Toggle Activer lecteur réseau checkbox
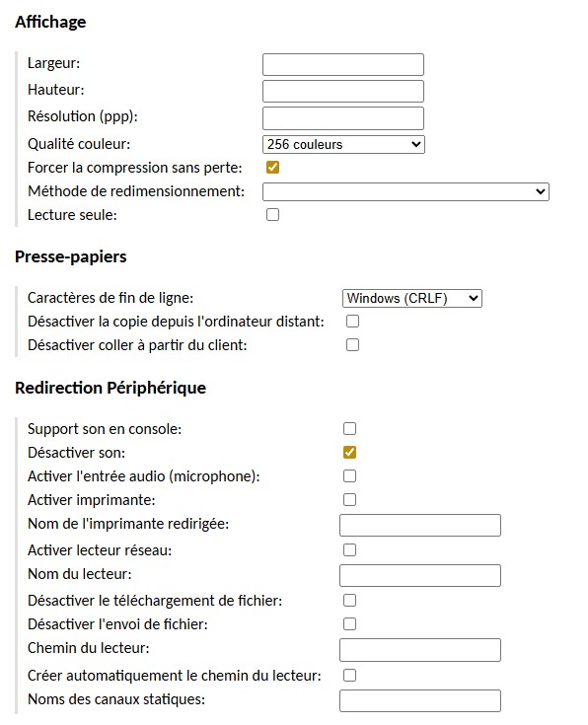This screenshot has width=588, height=725. point(350,549)
